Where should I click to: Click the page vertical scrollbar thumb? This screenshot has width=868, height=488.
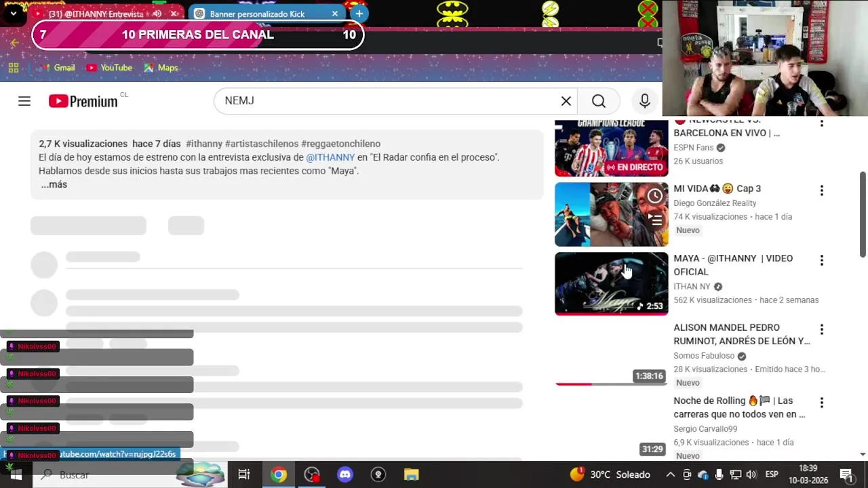click(x=863, y=214)
